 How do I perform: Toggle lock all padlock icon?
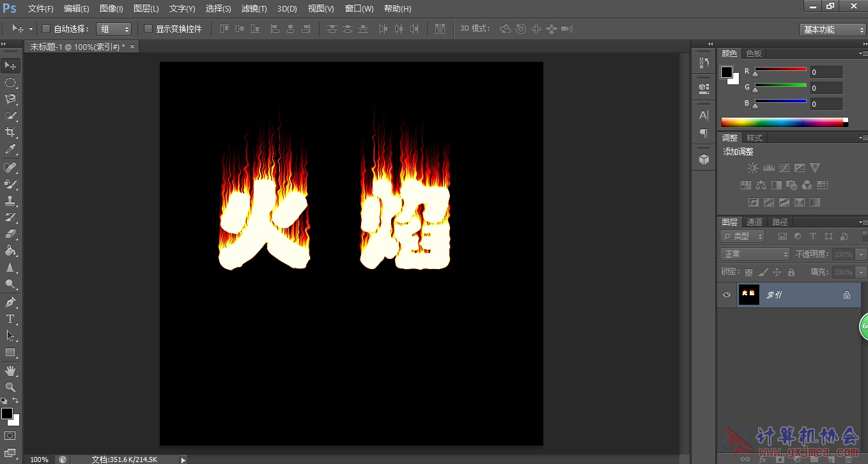[791, 272]
